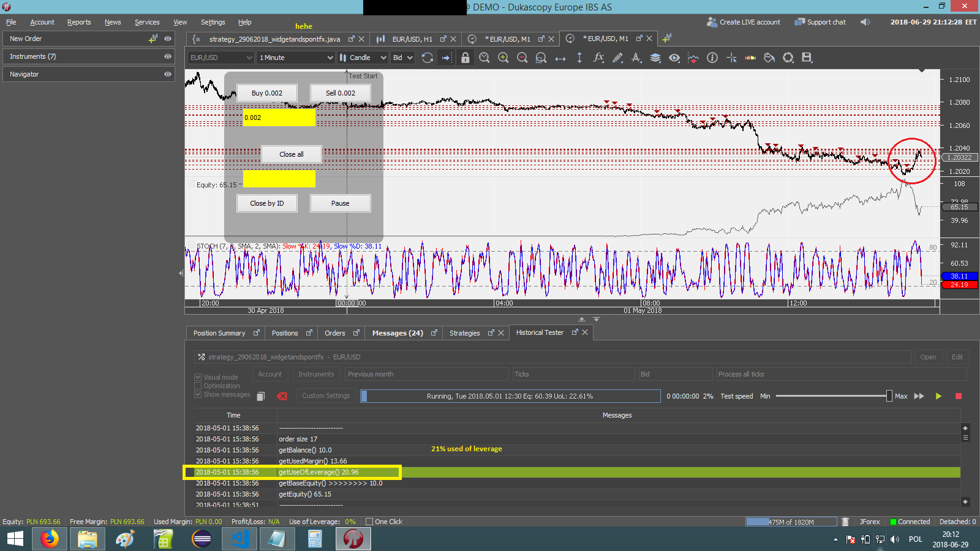Toggle the checkbox beside STOCH indicator label
The height and width of the screenshot is (551, 980).
tap(192, 246)
